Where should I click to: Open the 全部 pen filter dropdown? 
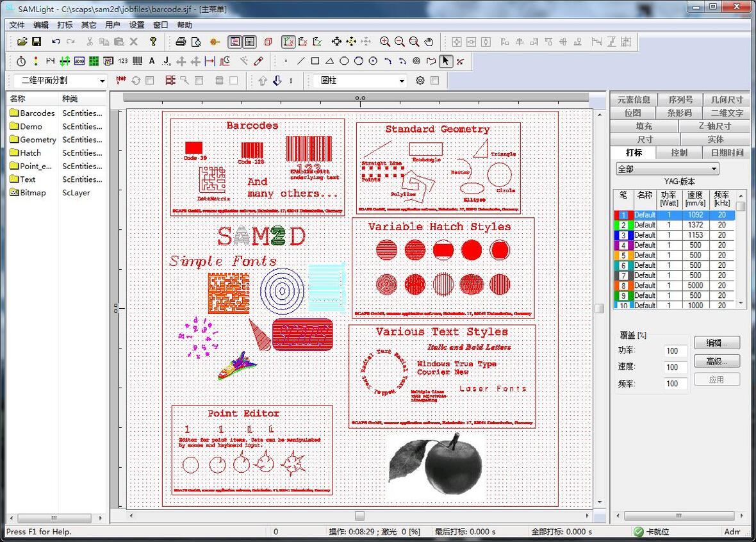click(668, 168)
